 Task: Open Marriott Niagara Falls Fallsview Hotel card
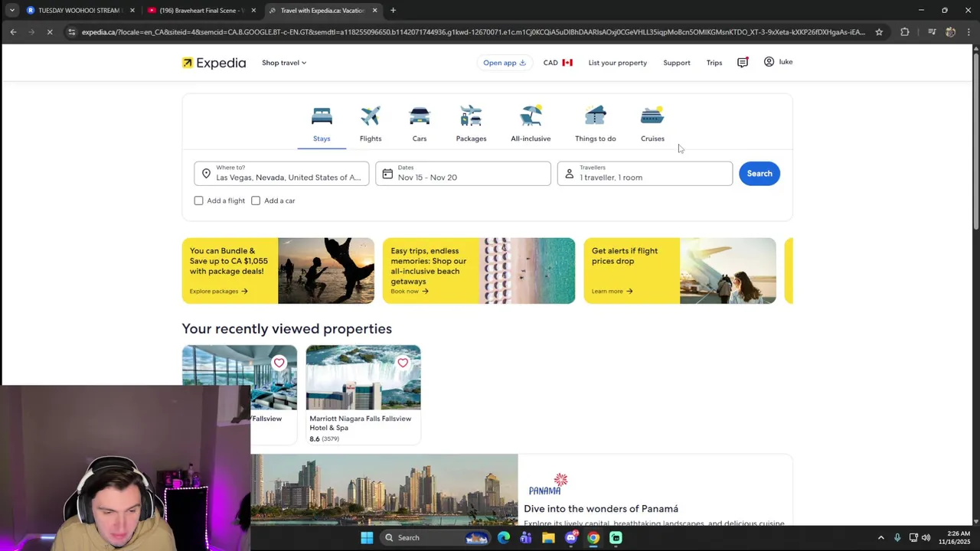coord(363,395)
